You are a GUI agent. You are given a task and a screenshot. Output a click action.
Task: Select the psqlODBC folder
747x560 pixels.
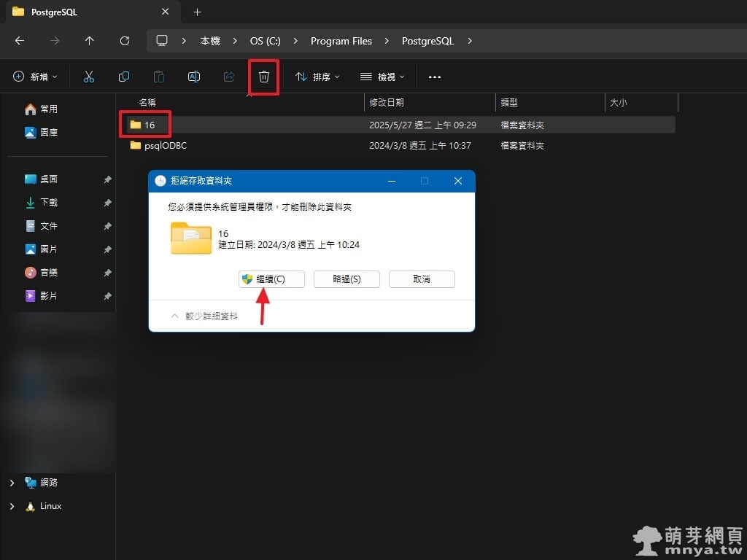[x=165, y=146]
